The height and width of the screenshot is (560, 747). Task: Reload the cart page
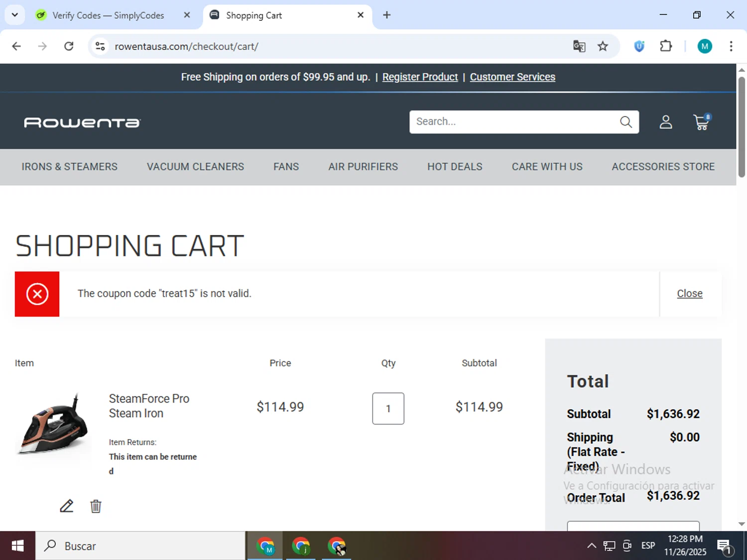click(69, 46)
